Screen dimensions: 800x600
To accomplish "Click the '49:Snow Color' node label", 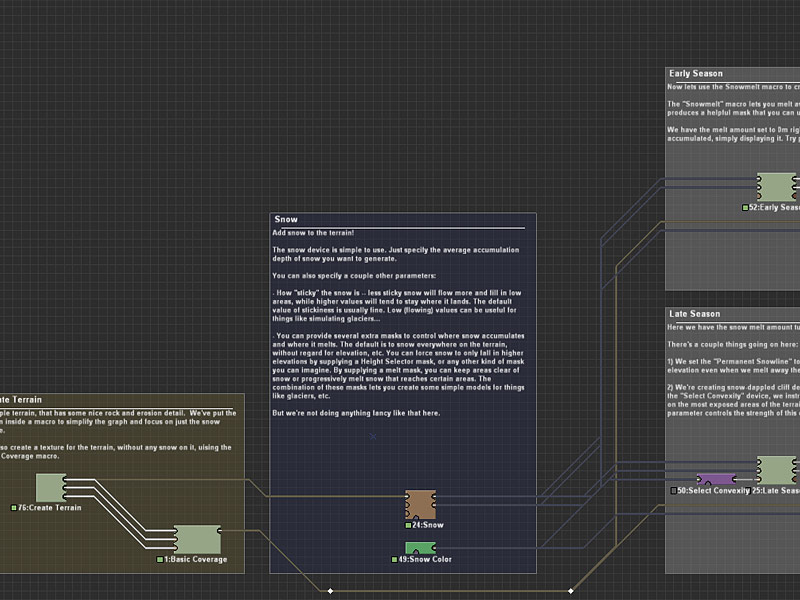I will click(x=425, y=559).
